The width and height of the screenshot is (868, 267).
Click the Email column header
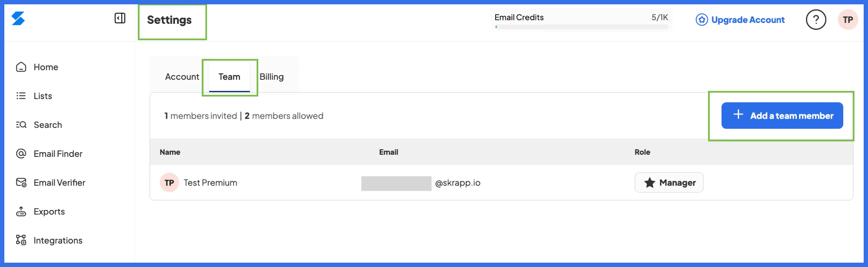point(388,152)
